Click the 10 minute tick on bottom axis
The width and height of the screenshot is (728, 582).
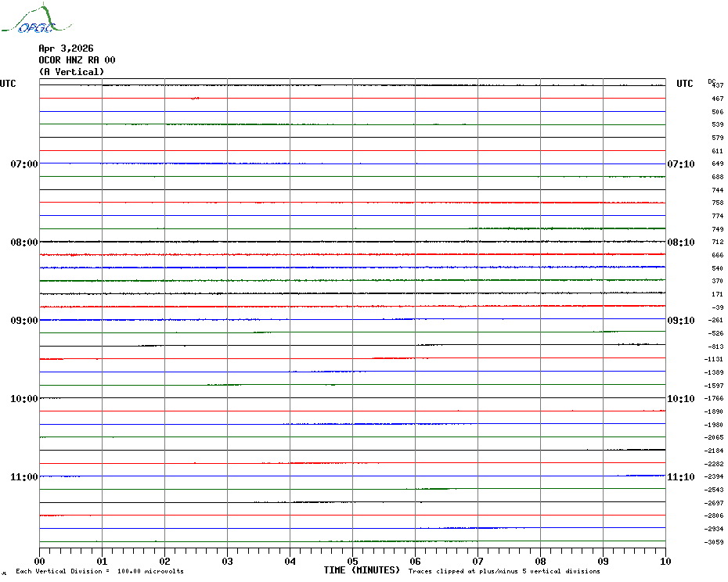click(665, 561)
